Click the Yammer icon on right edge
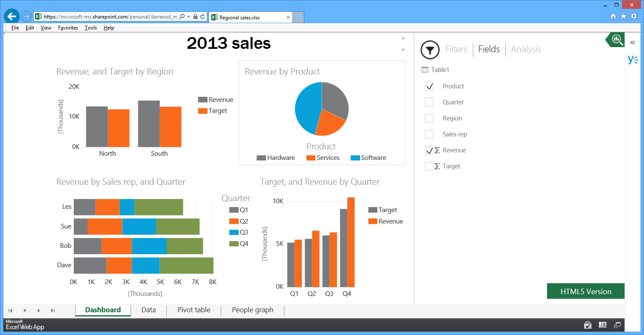Image resolution: width=644 pixels, height=335 pixels. click(x=633, y=60)
